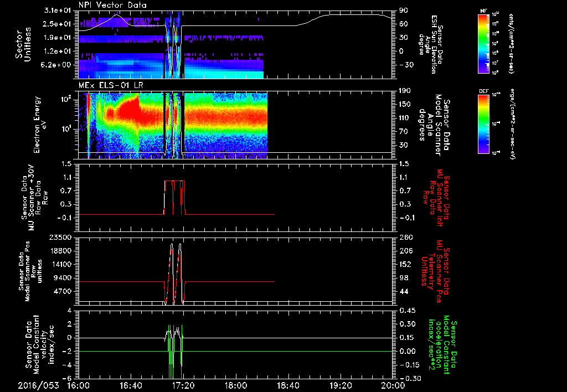
Task: Click the "DEF" label above the color bar
Action: tap(484, 91)
